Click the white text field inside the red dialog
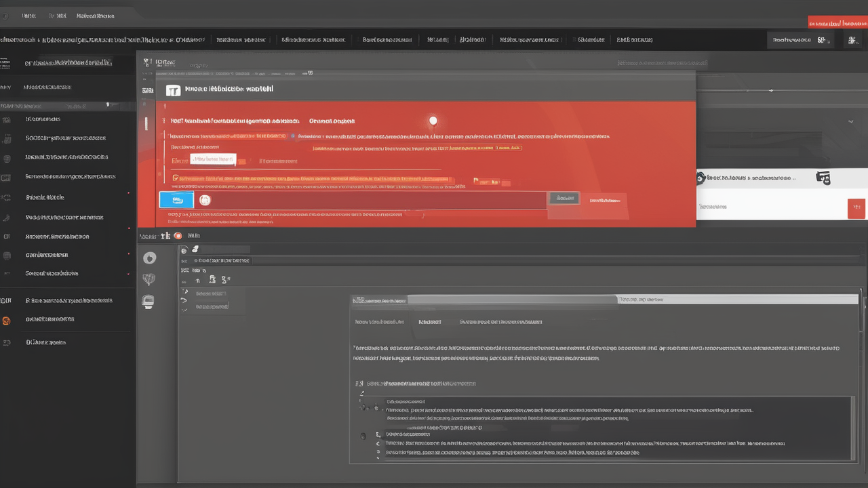Image resolution: width=868 pixels, height=488 pixels. (x=212, y=159)
